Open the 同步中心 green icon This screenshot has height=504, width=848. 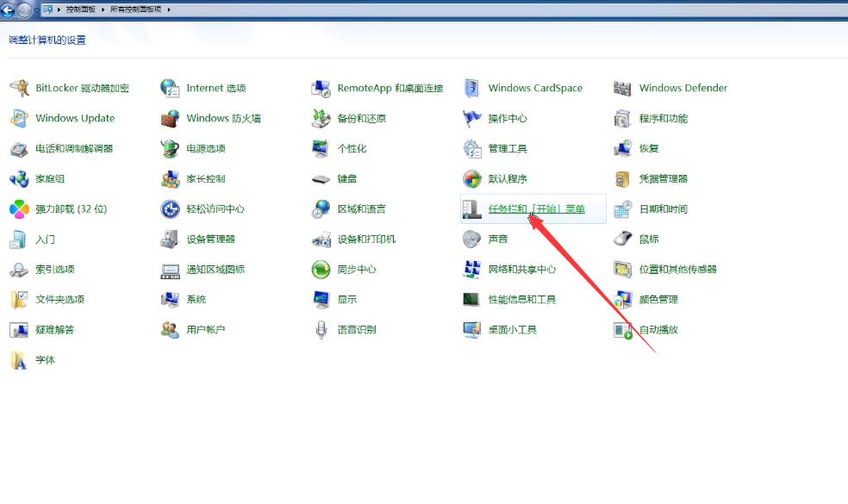[x=321, y=270]
